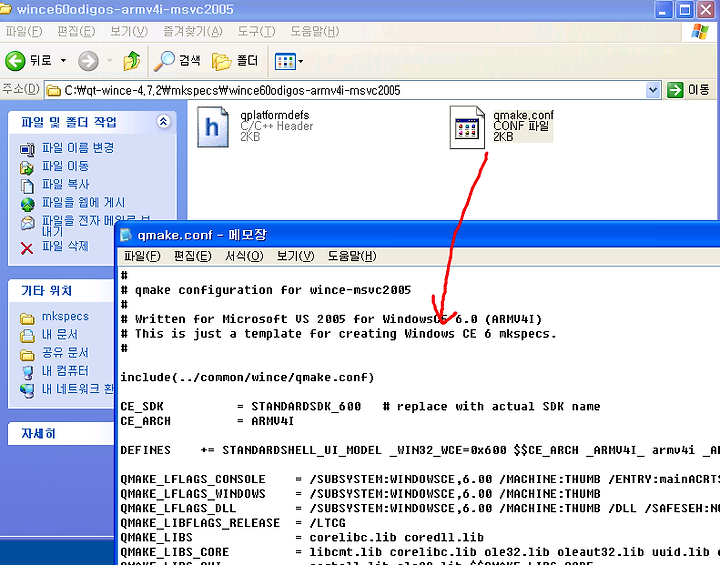
Task: Open Notepad 서식(O) menu
Action: 244,256
